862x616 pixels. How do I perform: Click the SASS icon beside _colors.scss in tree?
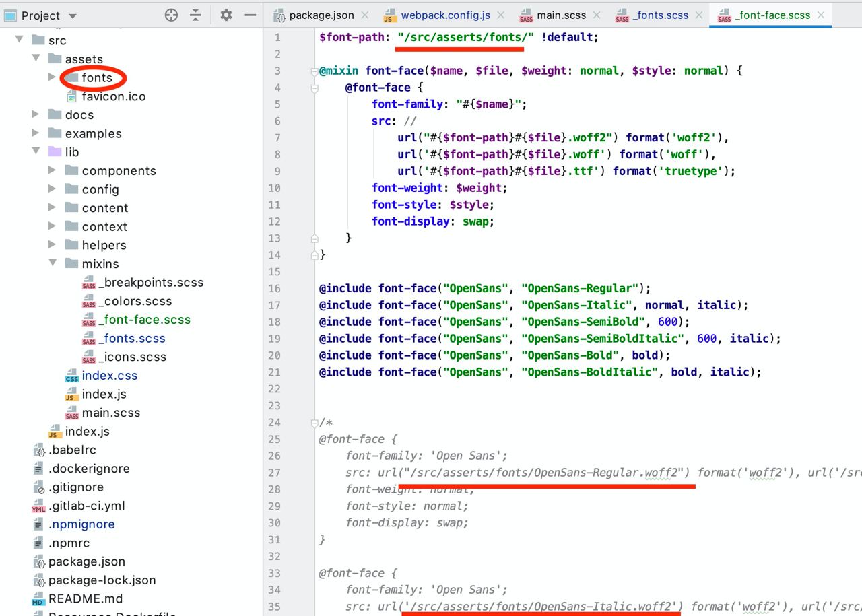[x=89, y=302]
